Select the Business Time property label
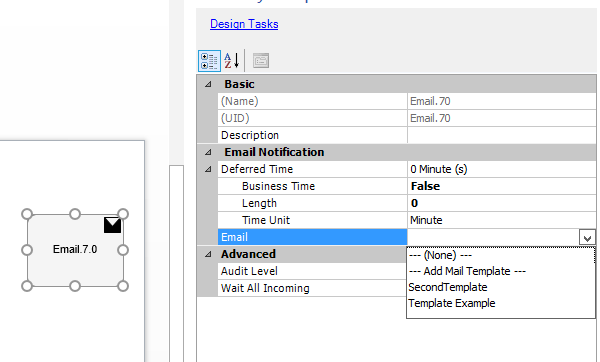600x362 pixels. coord(313,186)
